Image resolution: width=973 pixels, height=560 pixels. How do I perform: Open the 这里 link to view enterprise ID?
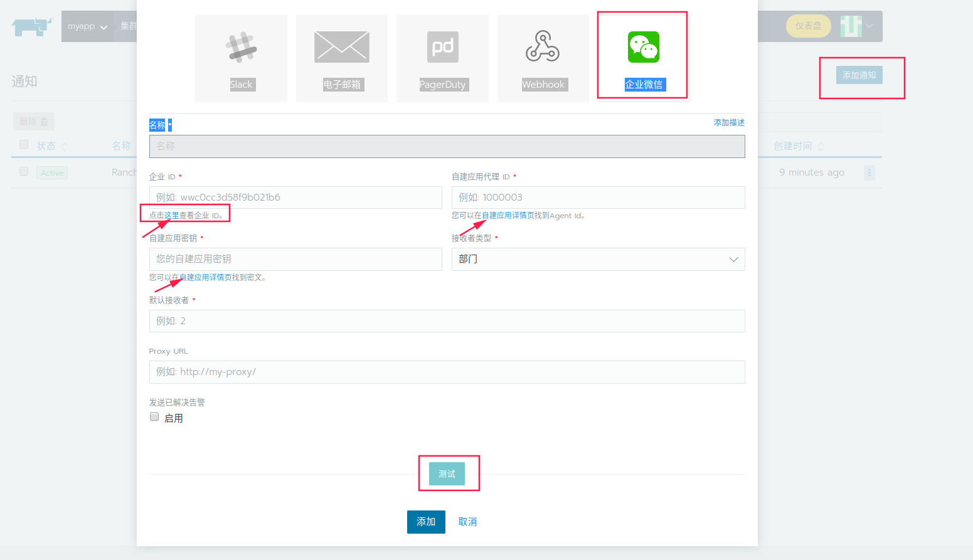pyautogui.click(x=171, y=216)
